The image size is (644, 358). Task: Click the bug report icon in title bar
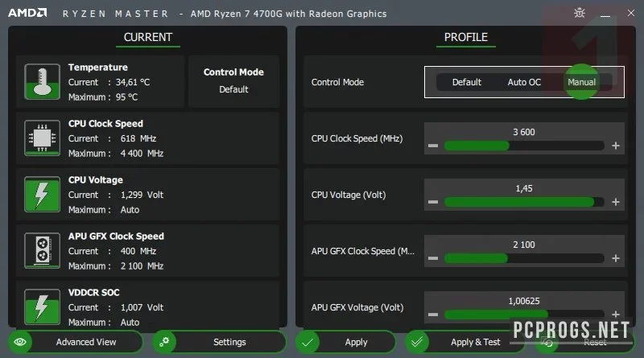(580, 13)
